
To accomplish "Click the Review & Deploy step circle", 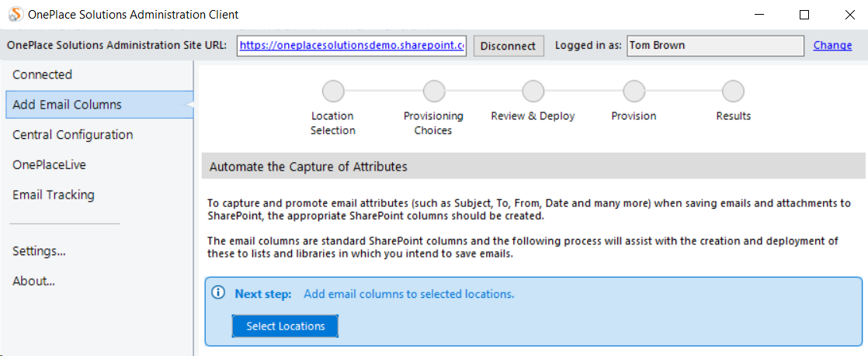I will pyautogui.click(x=533, y=92).
